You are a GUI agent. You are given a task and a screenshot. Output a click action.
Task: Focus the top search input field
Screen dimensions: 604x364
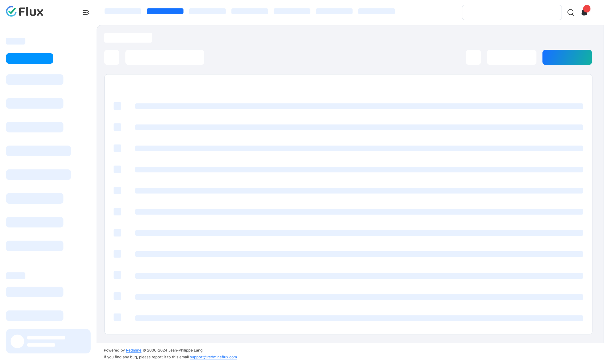pyautogui.click(x=512, y=12)
